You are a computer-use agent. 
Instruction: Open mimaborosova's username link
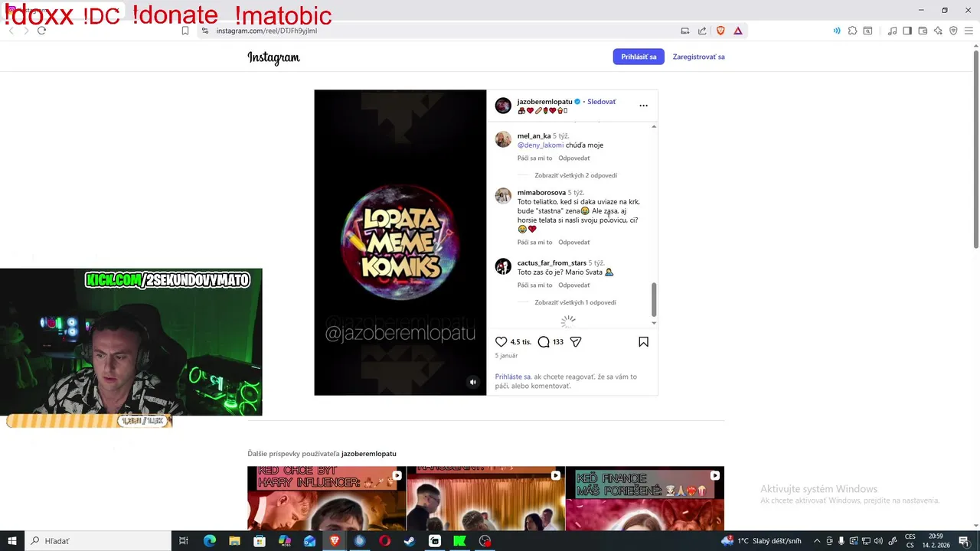(x=541, y=192)
